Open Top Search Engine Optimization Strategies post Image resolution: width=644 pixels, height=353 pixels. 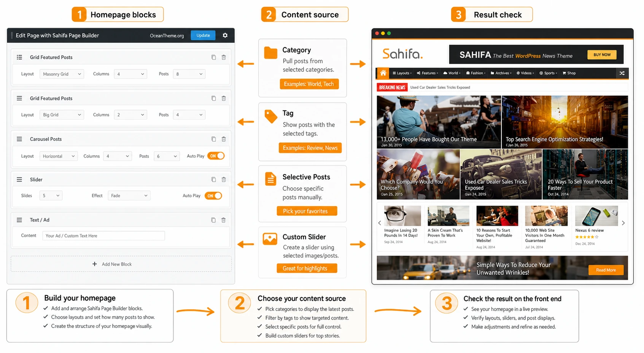coord(564,122)
